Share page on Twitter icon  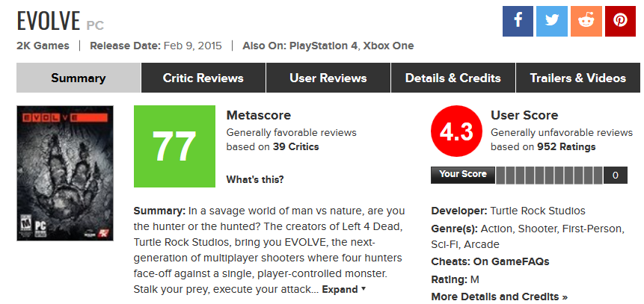point(552,22)
